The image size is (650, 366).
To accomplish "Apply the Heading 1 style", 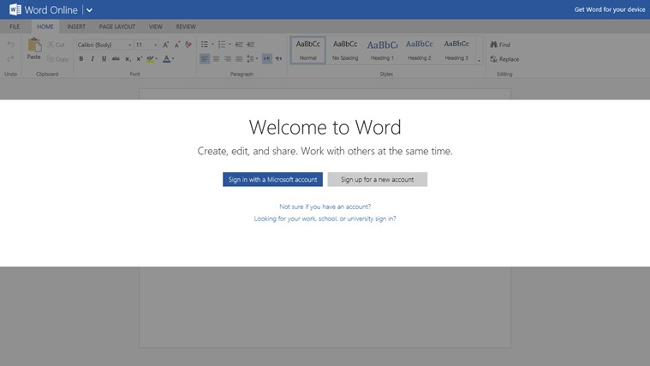I will coord(382,50).
